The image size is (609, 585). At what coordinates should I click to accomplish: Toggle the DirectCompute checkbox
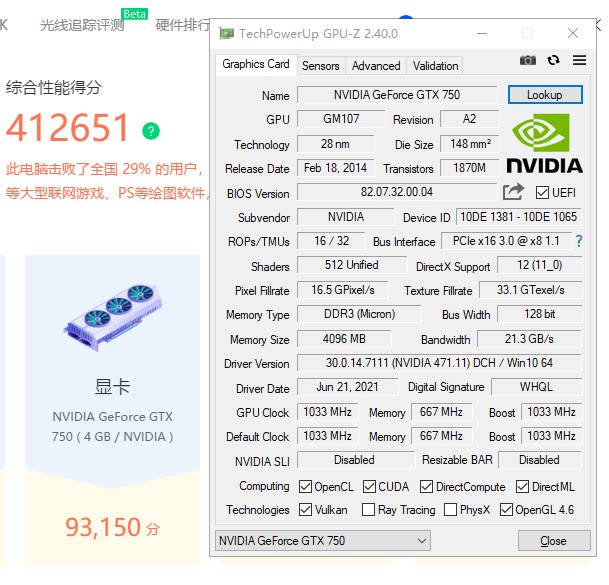point(426,486)
